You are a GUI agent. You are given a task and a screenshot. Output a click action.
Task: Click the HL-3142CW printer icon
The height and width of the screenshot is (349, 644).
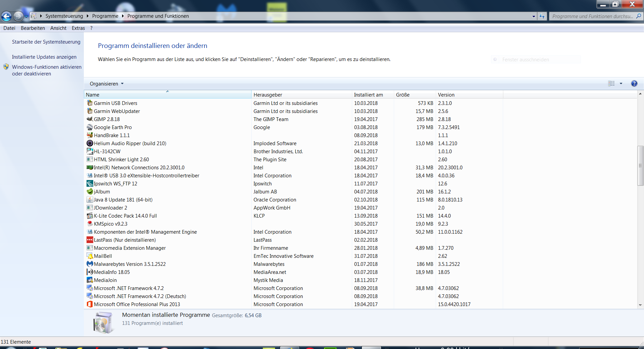click(90, 151)
